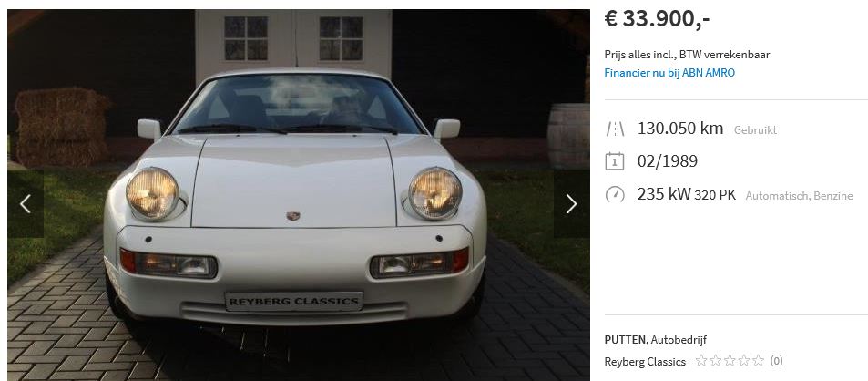
Task: Open the Reyberg Classics dealer name
Action: point(645,362)
